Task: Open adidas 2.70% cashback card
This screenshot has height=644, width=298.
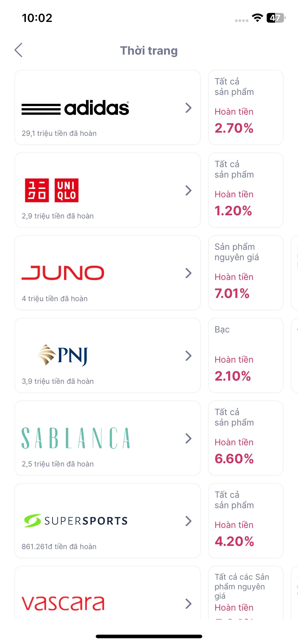Action: click(x=246, y=107)
